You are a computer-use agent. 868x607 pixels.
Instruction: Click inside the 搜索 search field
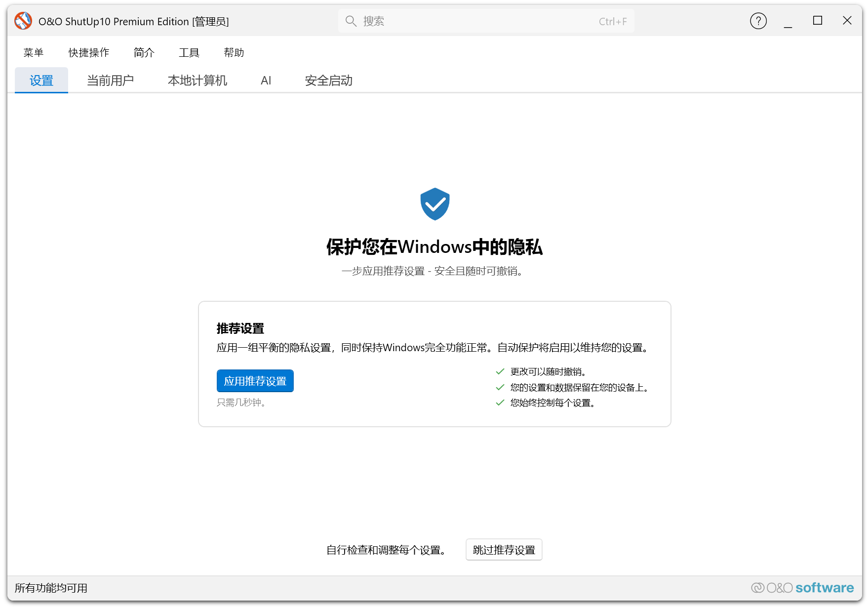pyautogui.click(x=486, y=21)
